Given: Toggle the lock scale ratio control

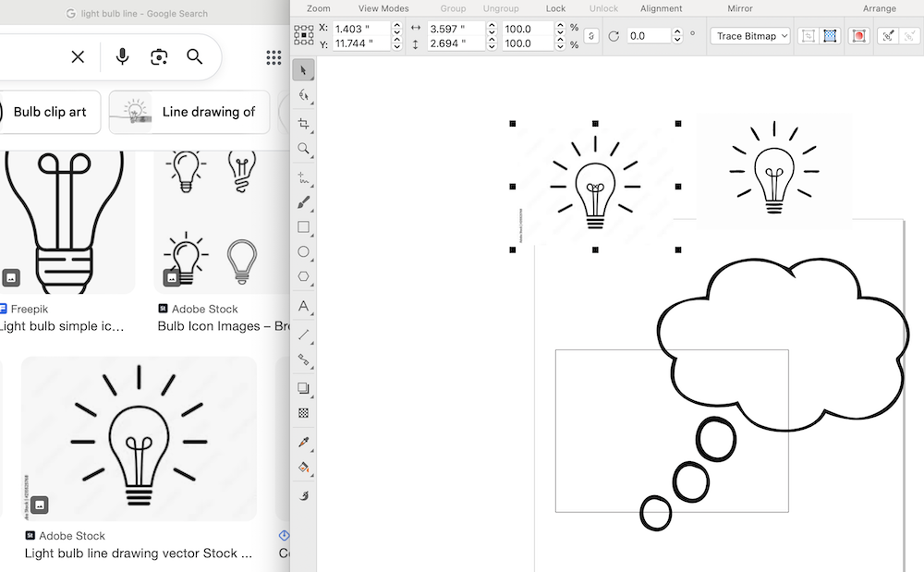Looking at the screenshot, I should pyautogui.click(x=590, y=33).
